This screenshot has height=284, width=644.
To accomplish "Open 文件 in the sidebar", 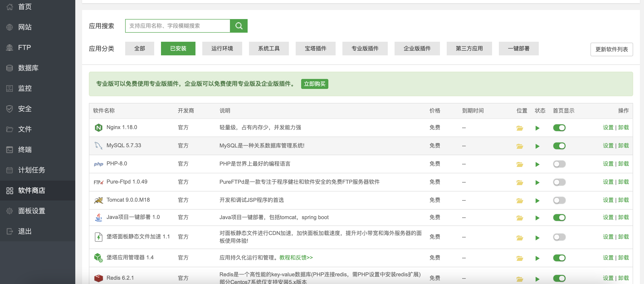I will click(x=37, y=129).
